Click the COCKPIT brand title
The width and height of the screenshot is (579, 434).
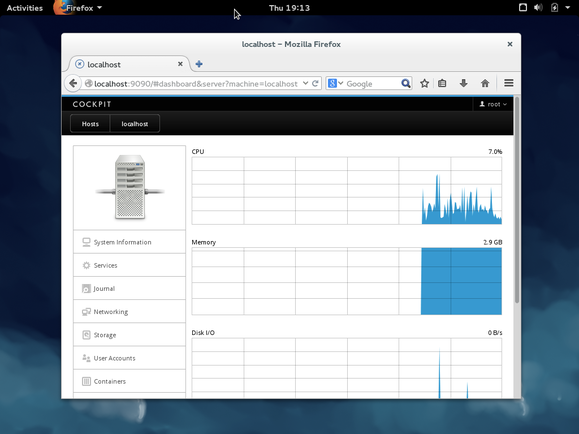(x=92, y=104)
